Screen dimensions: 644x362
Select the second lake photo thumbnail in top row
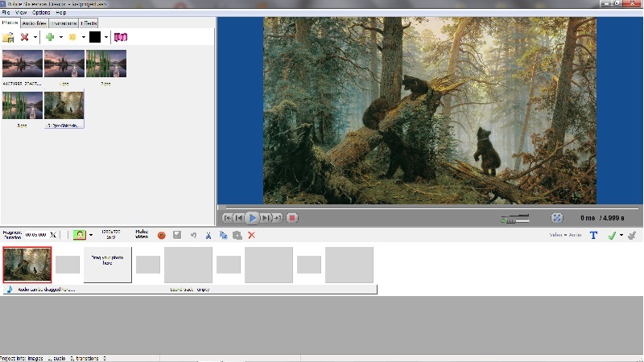coord(64,64)
